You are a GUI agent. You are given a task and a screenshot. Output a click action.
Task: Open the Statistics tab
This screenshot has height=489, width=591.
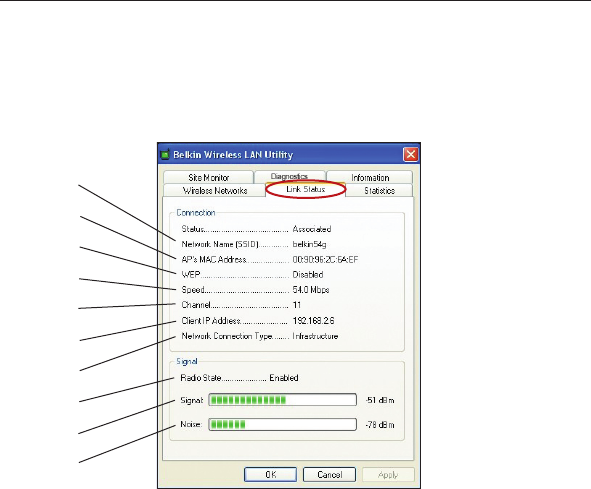[380, 190]
